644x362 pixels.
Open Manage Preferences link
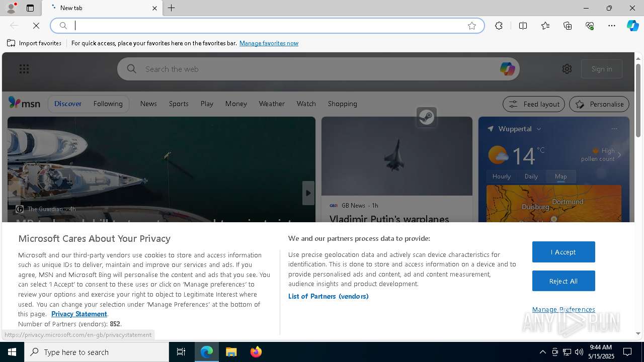tap(563, 309)
